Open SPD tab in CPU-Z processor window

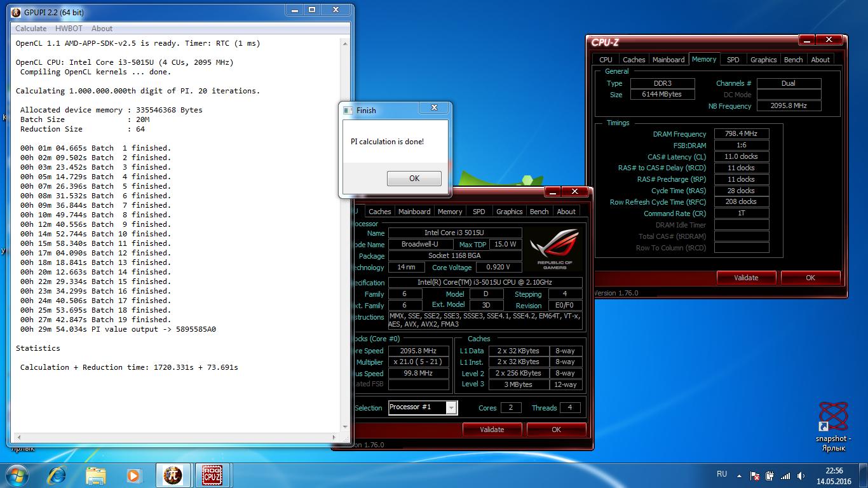[478, 212]
